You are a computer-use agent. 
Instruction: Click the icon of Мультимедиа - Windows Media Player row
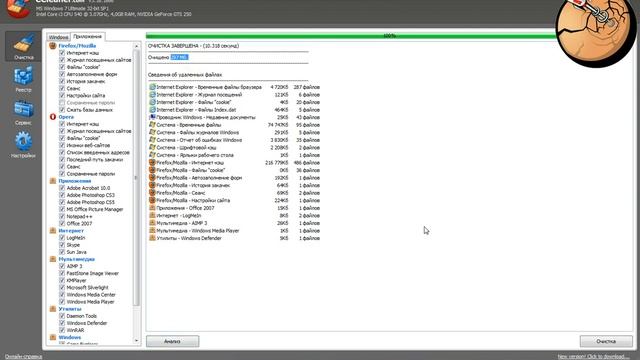[152, 231]
